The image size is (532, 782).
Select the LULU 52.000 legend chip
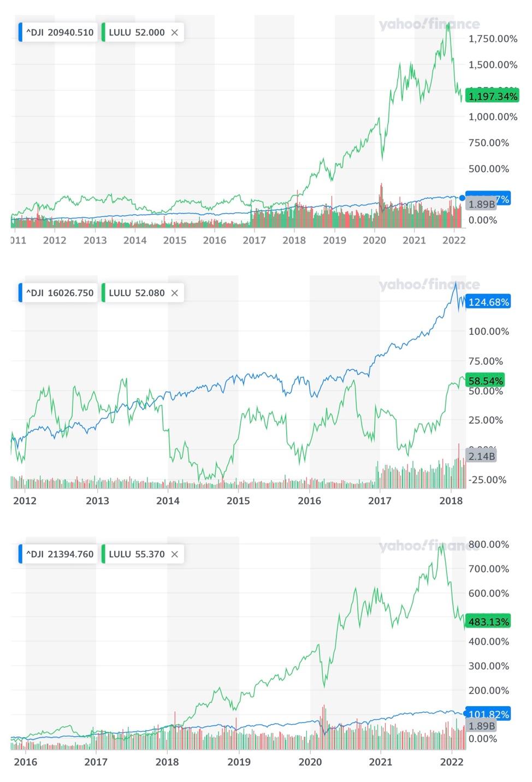point(142,32)
